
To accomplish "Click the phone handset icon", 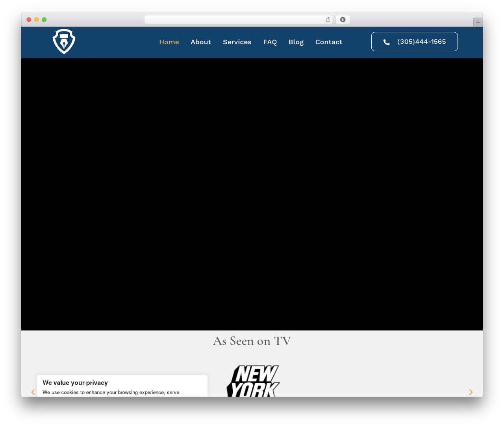I will pos(387,42).
